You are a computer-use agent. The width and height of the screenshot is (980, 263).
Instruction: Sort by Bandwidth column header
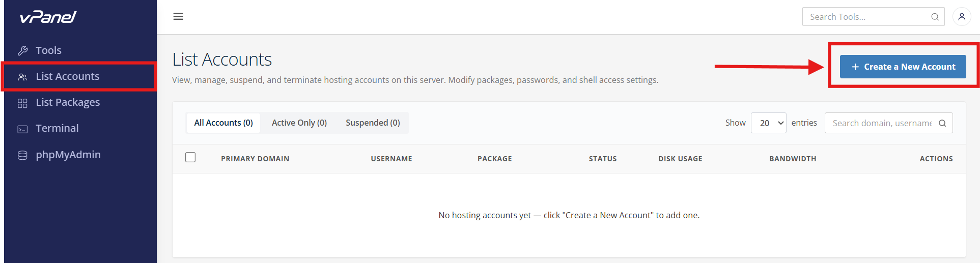793,159
